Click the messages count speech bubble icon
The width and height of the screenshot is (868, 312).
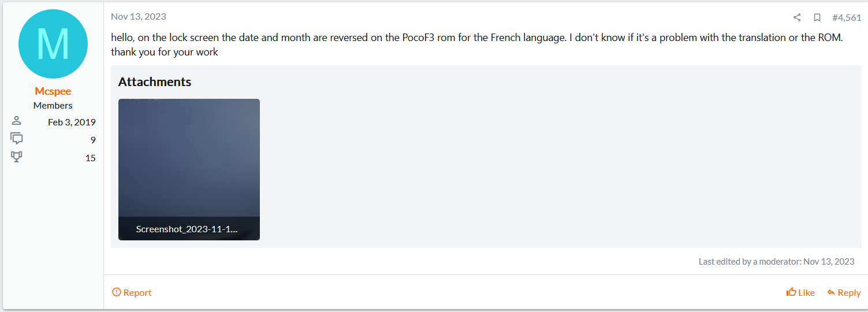[x=17, y=139]
